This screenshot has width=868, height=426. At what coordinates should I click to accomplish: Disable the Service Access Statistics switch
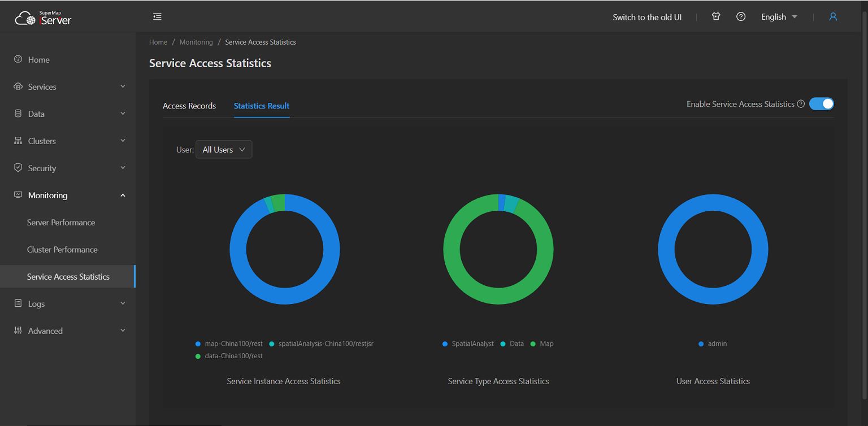point(821,104)
